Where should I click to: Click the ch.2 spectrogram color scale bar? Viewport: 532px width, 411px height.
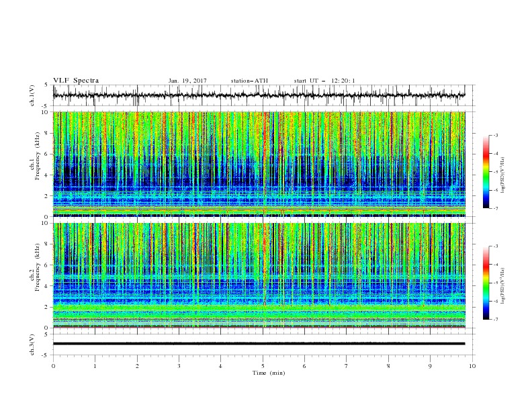pyautogui.click(x=486, y=283)
